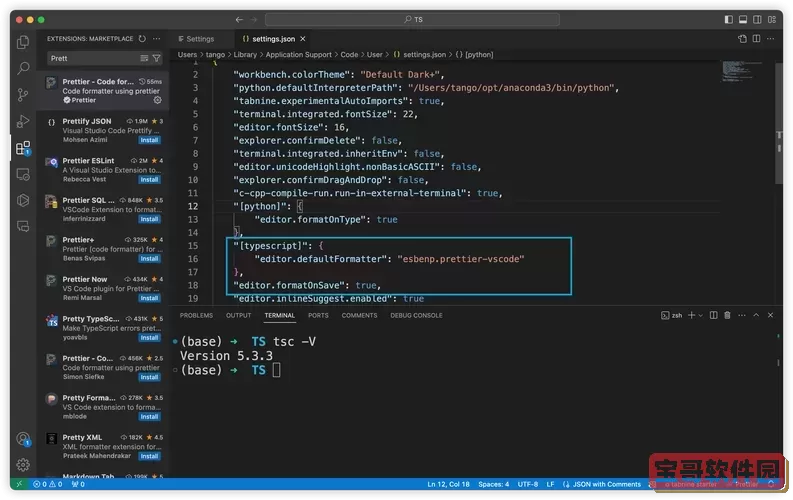Maximize the panel with up chevron

(x=756, y=315)
